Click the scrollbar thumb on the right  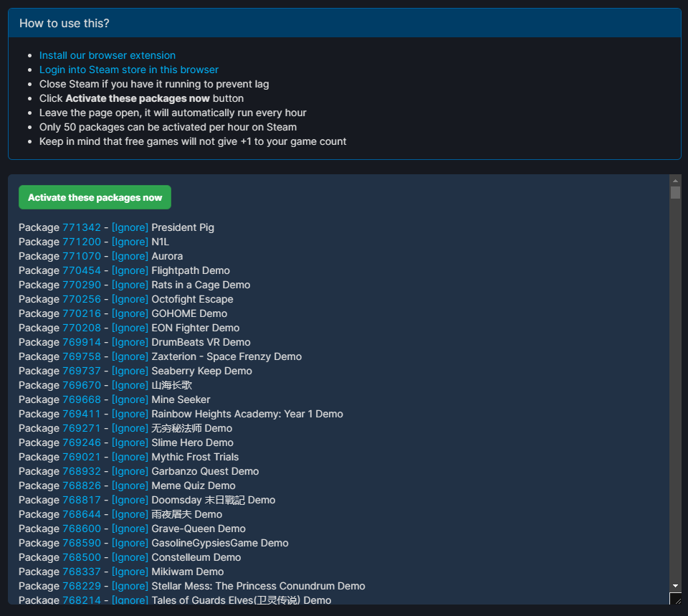674,192
